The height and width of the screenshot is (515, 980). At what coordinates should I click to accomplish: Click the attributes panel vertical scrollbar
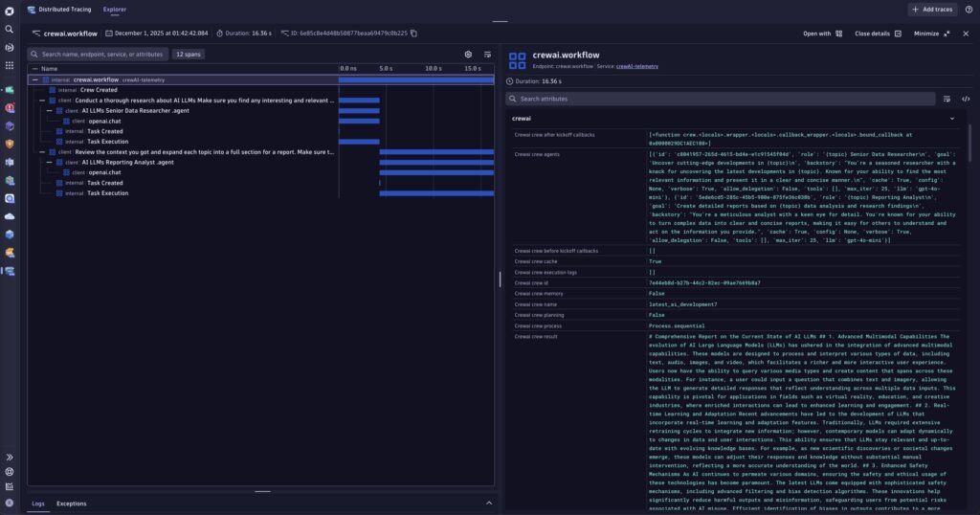(969, 144)
